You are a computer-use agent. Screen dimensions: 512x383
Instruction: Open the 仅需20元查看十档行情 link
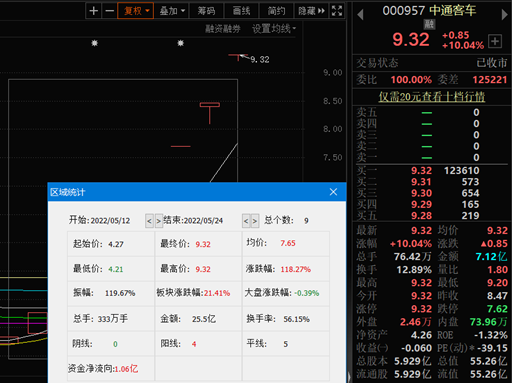432,97
